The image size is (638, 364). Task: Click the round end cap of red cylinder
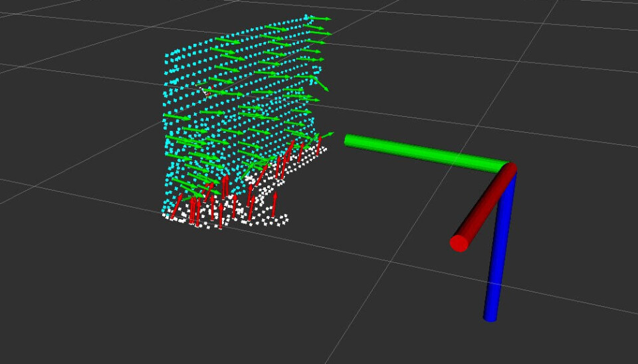pos(459,243)
